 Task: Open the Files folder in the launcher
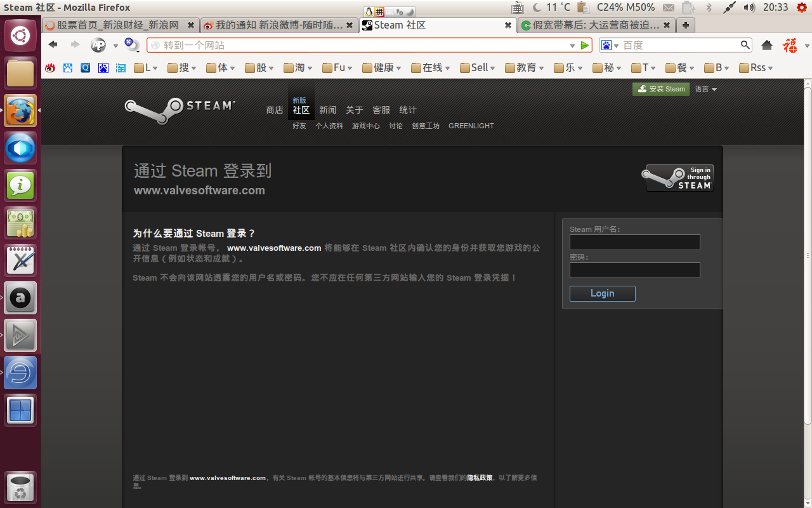click(x=20, y=73)
